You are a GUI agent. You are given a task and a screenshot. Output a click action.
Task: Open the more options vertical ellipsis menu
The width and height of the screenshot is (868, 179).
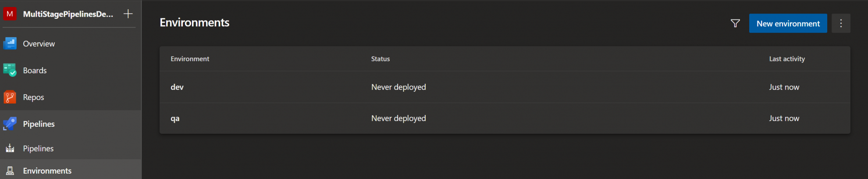(x=840, y=23)
